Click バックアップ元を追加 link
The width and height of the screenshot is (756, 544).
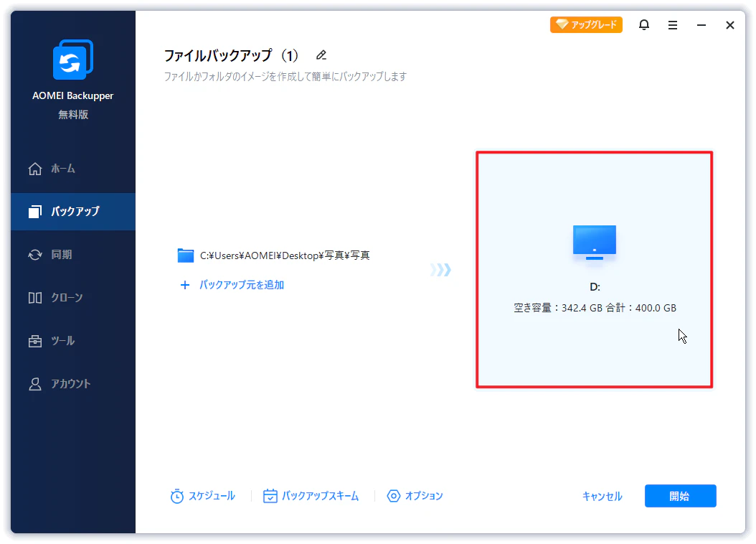(x=242, y=285)
